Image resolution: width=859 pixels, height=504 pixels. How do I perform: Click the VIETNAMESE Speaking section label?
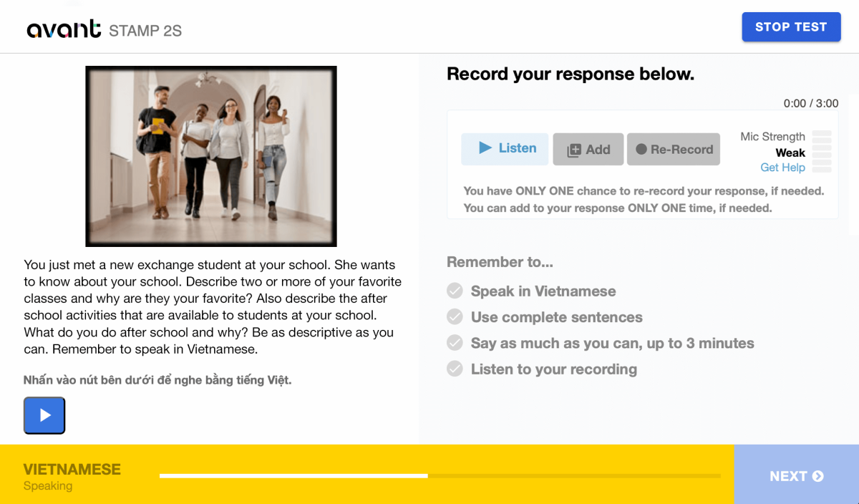(72, 477)
